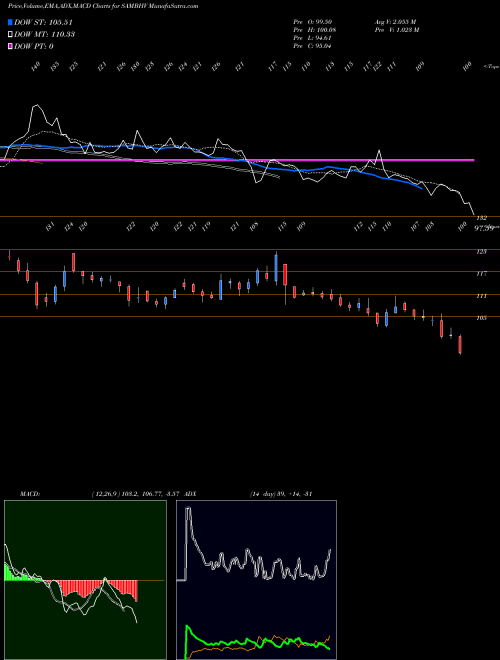
Task: Click the Avg V average volume value
Action: pos(395,22)
